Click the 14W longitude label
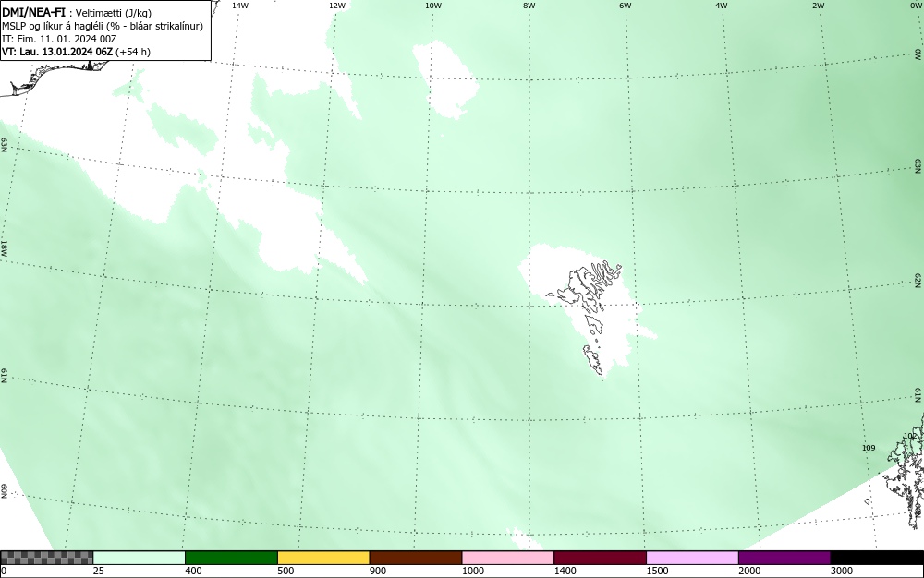Viewport: 924px width, 578px height. [240, 6]
